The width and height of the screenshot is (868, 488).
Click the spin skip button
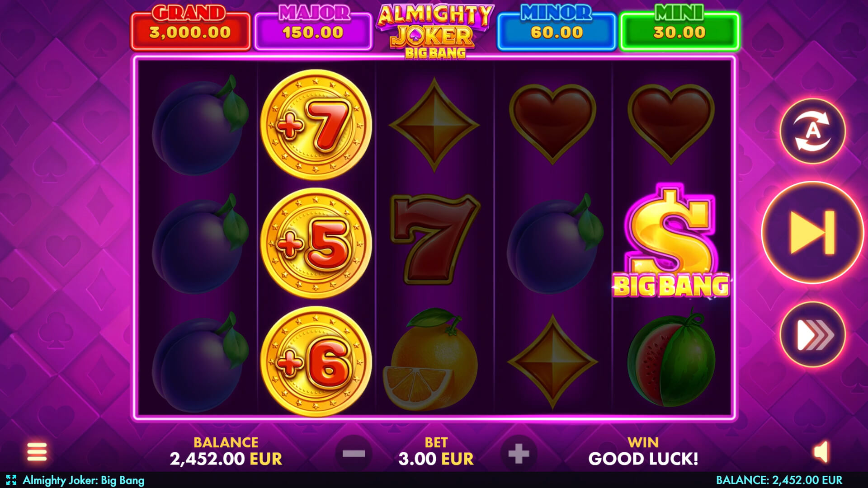[x=812, y=233]
